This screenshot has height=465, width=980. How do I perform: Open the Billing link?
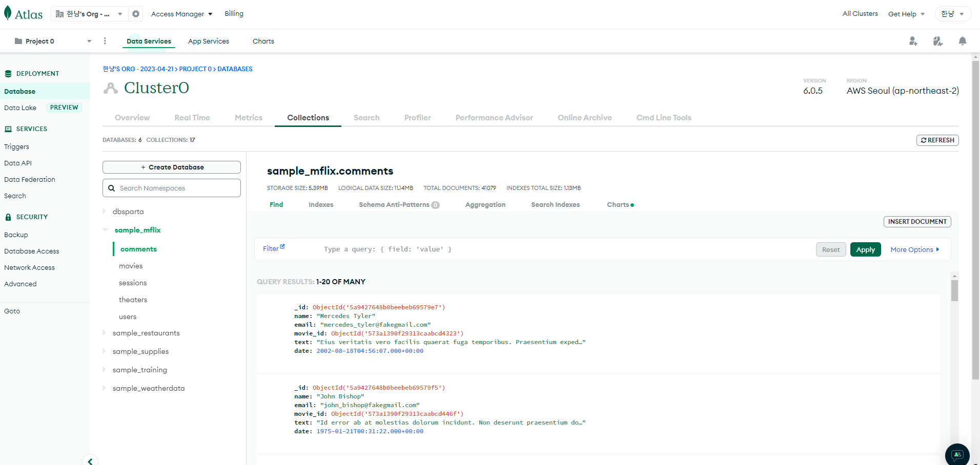point(234,14)
